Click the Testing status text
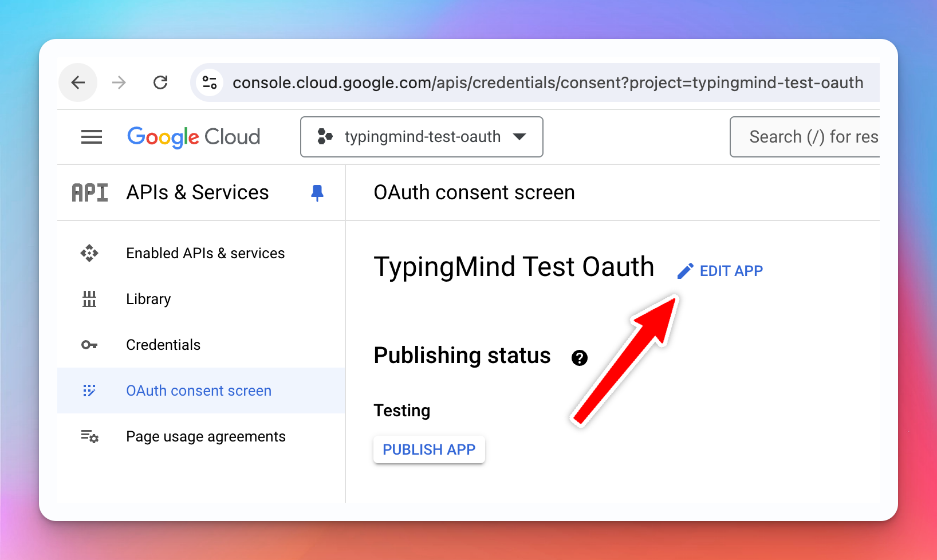Viewport: 937px width, 560px height. tap(402, 411)
